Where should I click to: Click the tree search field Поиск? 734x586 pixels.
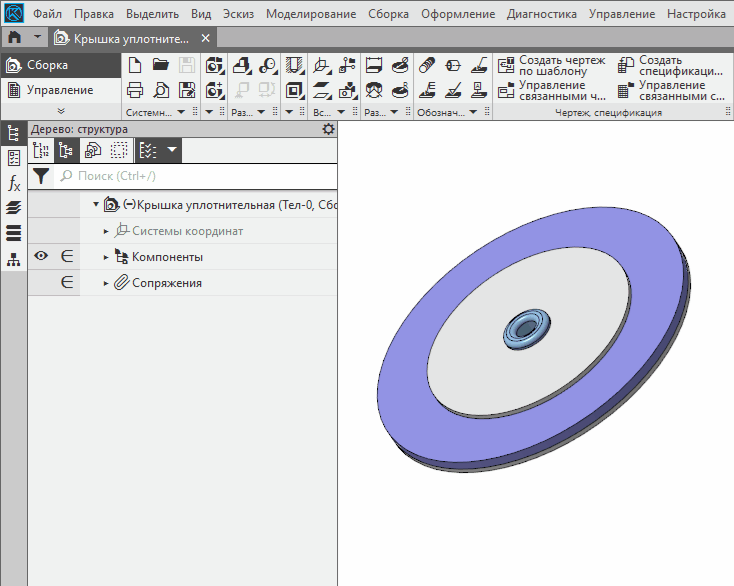point(195,176)
